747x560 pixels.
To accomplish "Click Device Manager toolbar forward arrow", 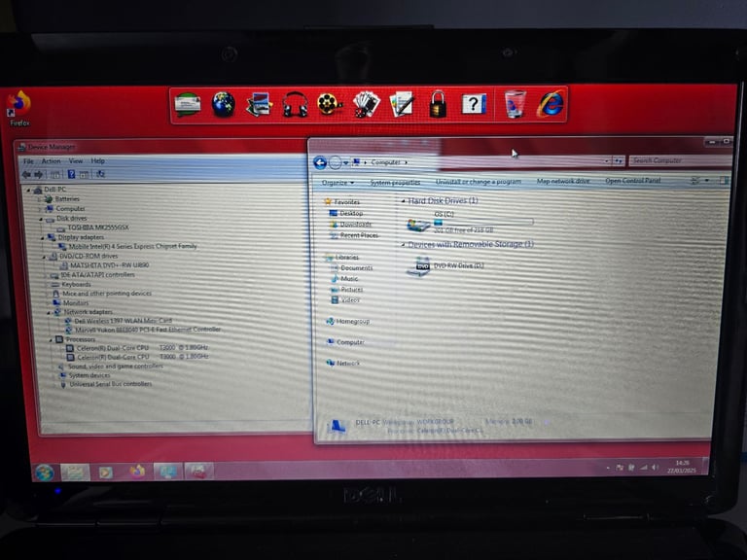I will pyautogui.click(x=38, y=175).
